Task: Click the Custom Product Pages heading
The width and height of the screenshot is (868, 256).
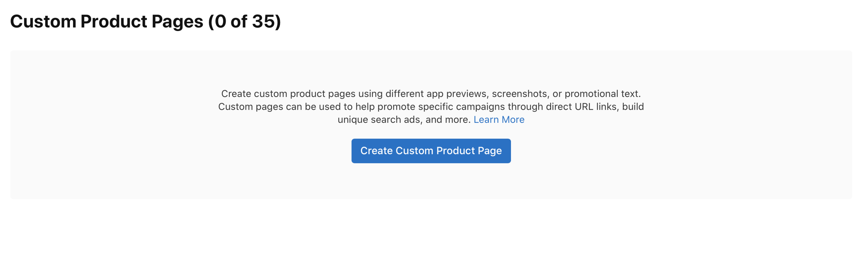Action: point(145,22)
